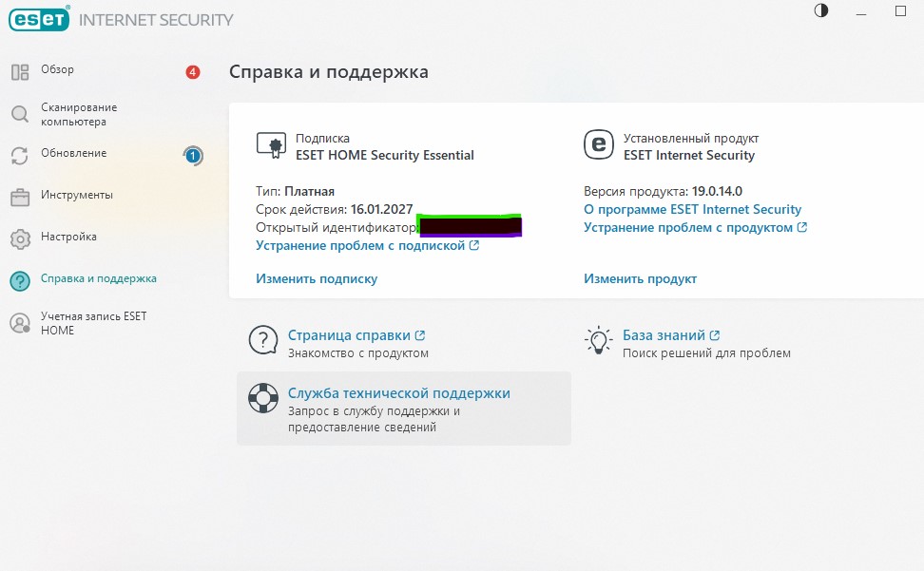This screenshot has height=571, width=924.
Task: Open Учетная запись ESET HOME section
Action: pyautogui.click(x=93, y=323)
